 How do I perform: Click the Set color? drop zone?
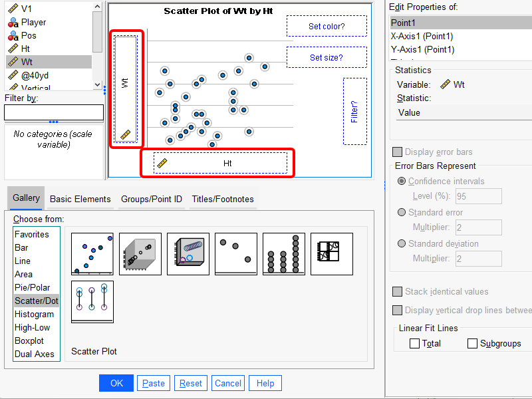(327, 26)
